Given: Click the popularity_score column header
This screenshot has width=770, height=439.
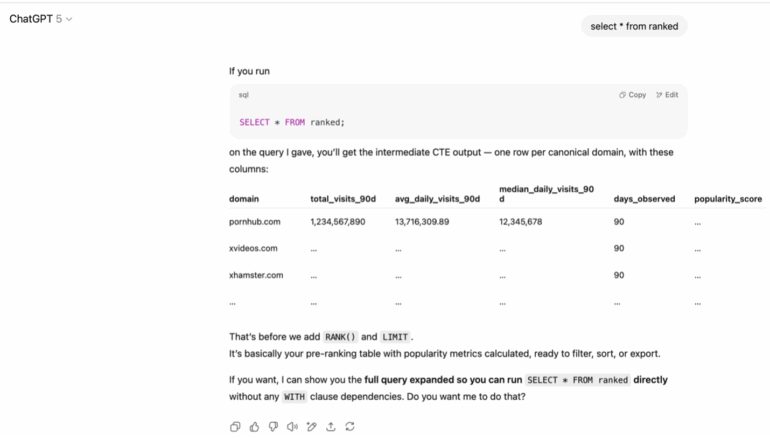Looking at the screenshot, I should 728,199.
